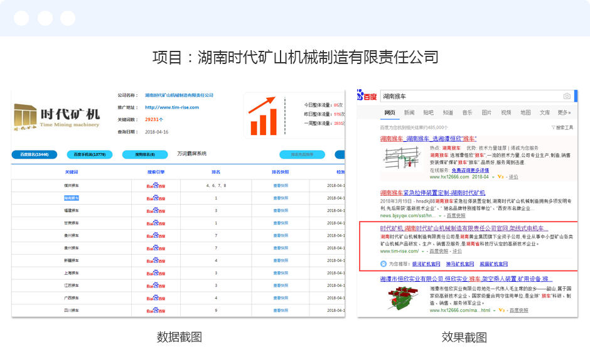Screen dimensions: 590x364
Task: Click the search tools filter icon 搜索工具
Action: click(x=562, y=127)
